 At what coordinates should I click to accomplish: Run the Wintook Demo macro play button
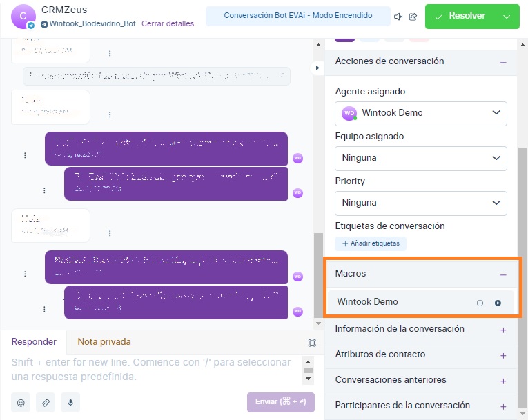pos(498,303)
